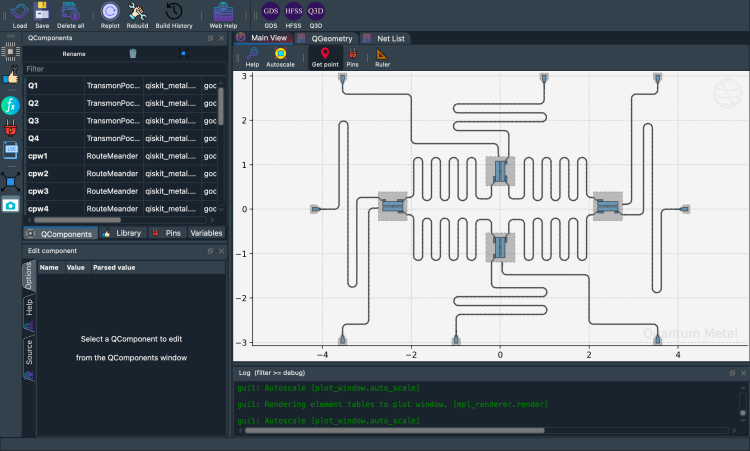Click the Log panel vertical scrollbar
This screenshot has height=451, width=750.
click(742, 413)
